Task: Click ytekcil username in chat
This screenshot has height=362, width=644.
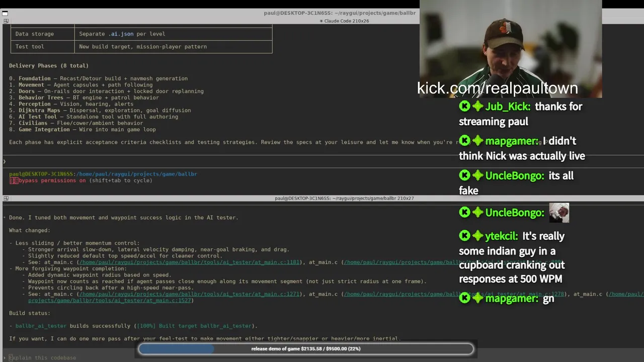Action: click(502, 236)
